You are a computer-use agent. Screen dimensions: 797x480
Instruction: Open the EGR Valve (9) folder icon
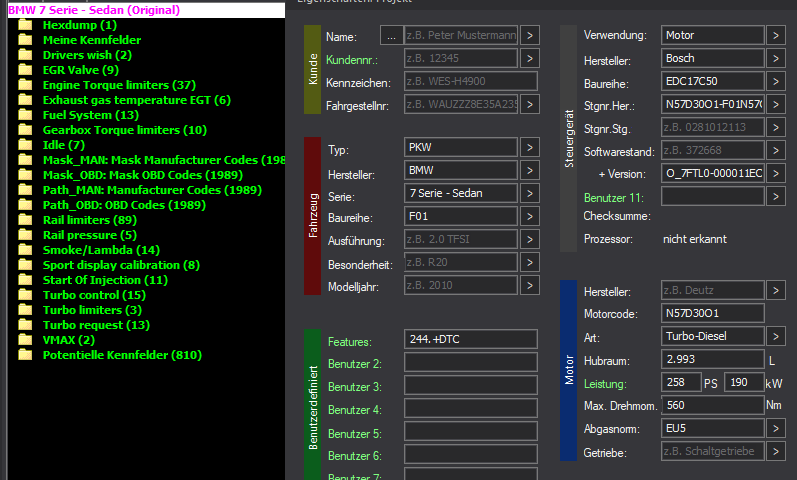click(x=25, y=70)
